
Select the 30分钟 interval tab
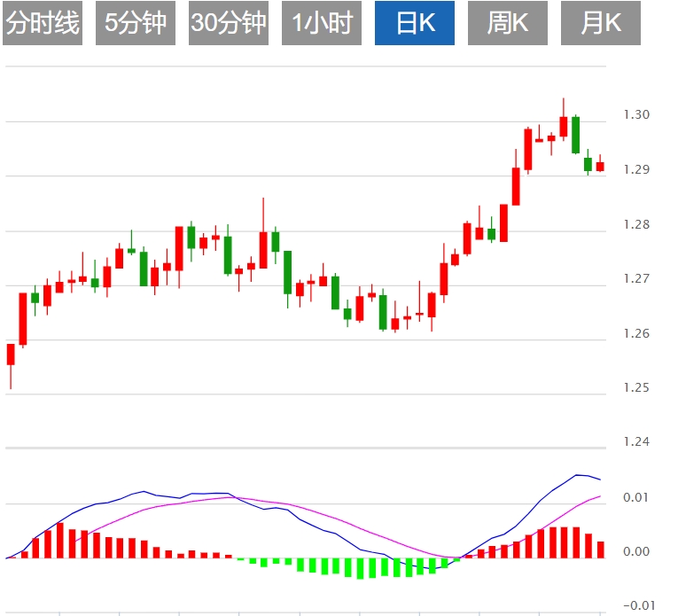(x=229, y=23)
